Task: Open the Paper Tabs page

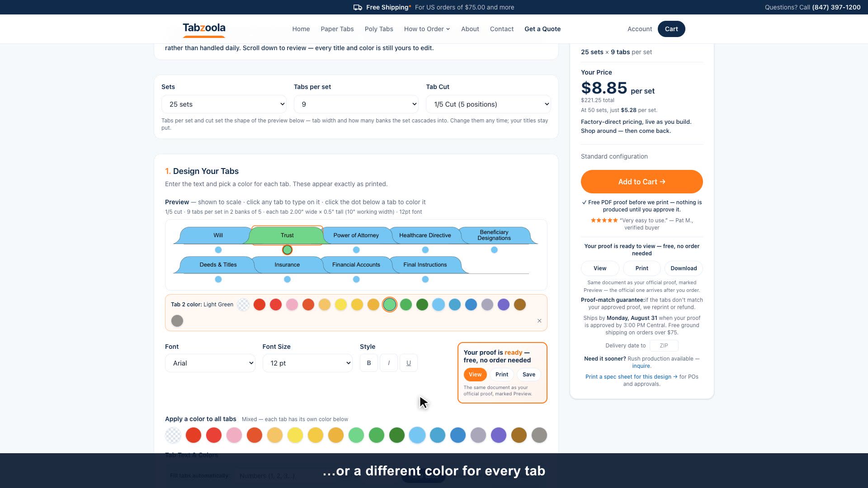Action: [x=337, y=29]
